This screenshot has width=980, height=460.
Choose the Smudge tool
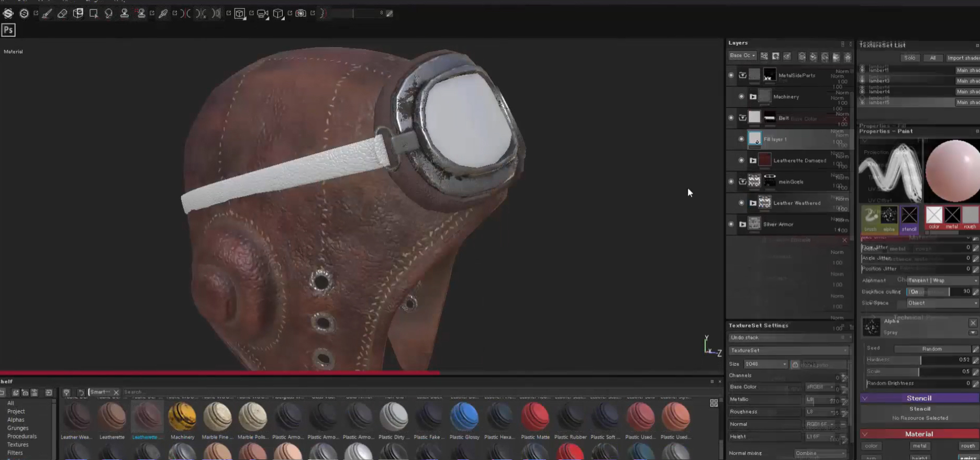[109, 14]
